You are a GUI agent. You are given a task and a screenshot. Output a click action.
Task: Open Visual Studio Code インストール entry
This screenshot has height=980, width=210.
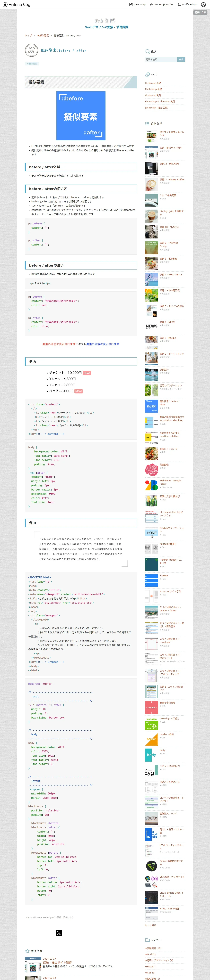pos(172,894)
